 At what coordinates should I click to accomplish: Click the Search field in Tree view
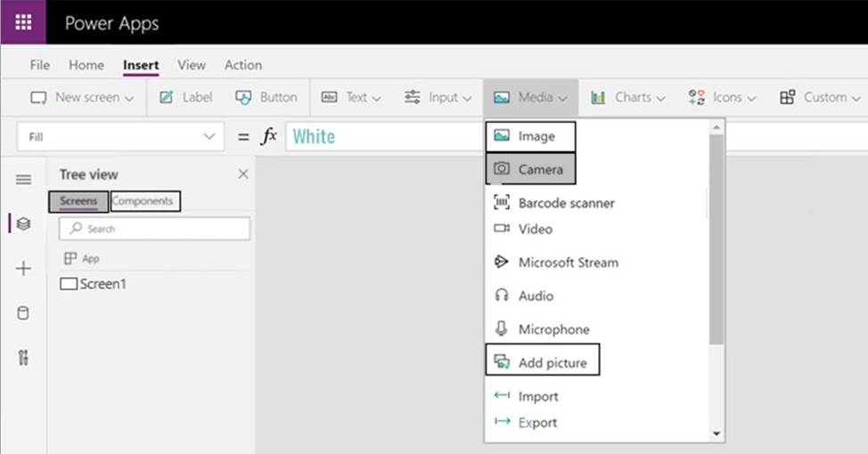(154, 229)
